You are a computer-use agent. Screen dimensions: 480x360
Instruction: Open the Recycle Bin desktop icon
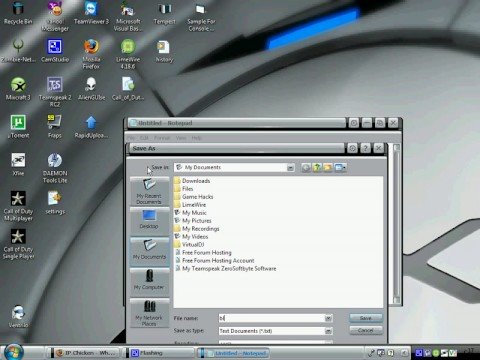coord(18,13)
